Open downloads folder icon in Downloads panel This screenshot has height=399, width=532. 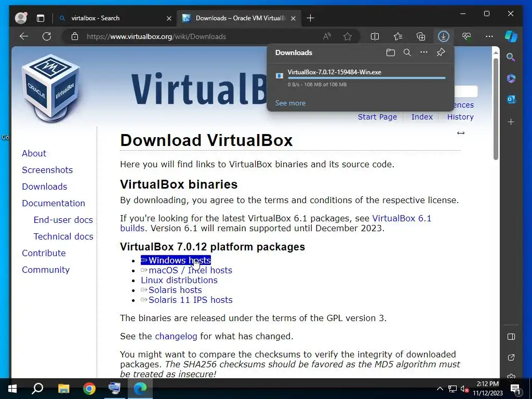coord(391,52)
